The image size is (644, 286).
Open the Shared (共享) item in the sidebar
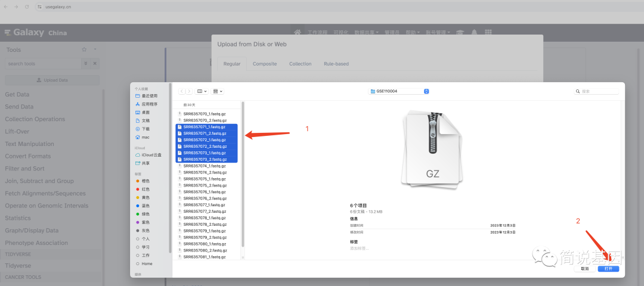pos(143,163)
